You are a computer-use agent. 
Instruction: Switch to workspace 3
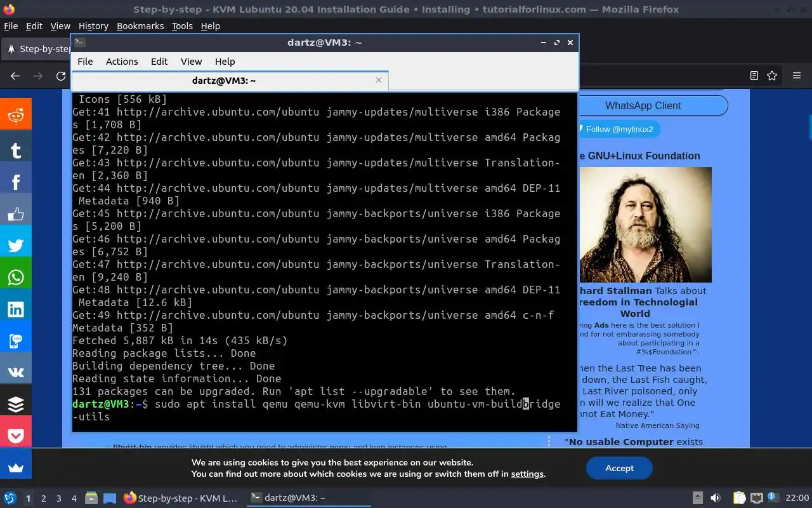(x=59, y=498)
